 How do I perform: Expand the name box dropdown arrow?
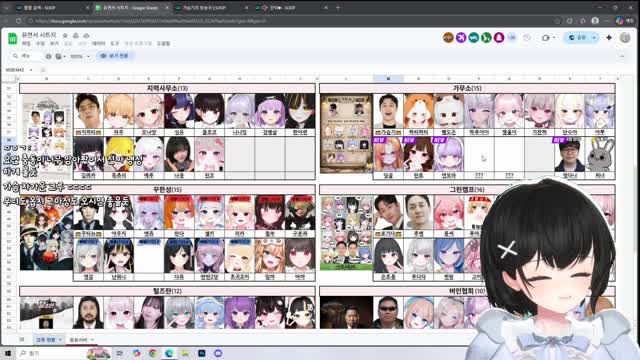[31, 70]
